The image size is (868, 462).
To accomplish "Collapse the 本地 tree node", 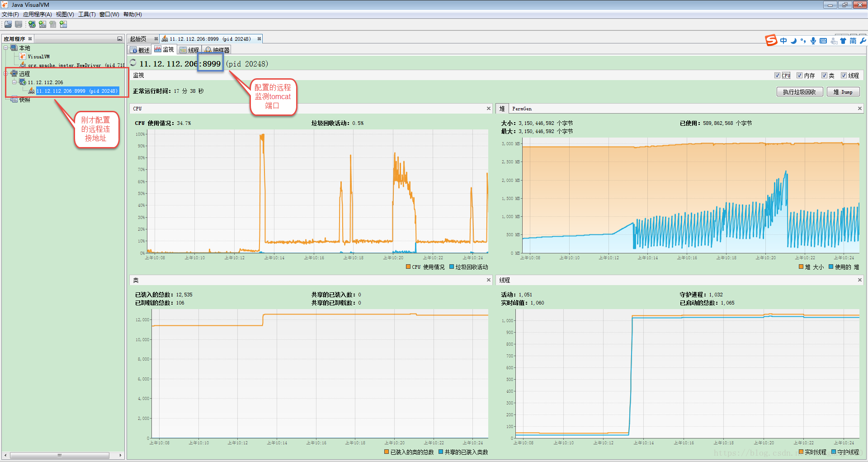I will click(x=6, y=48).
